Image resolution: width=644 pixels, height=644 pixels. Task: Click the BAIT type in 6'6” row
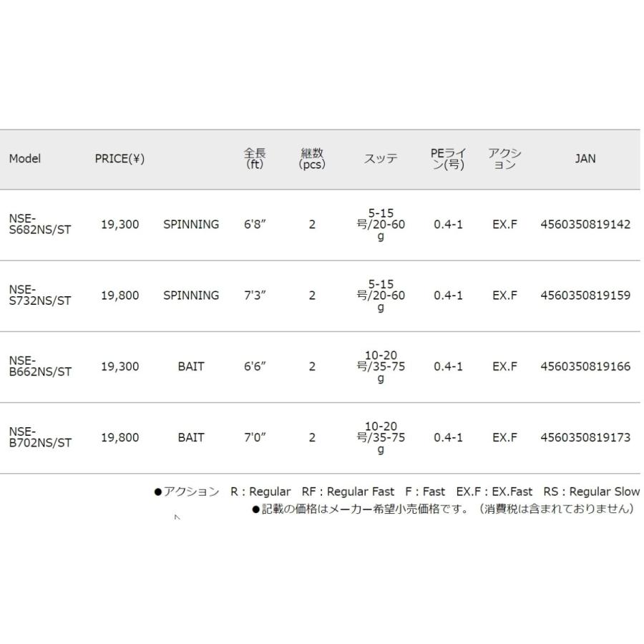191,366
